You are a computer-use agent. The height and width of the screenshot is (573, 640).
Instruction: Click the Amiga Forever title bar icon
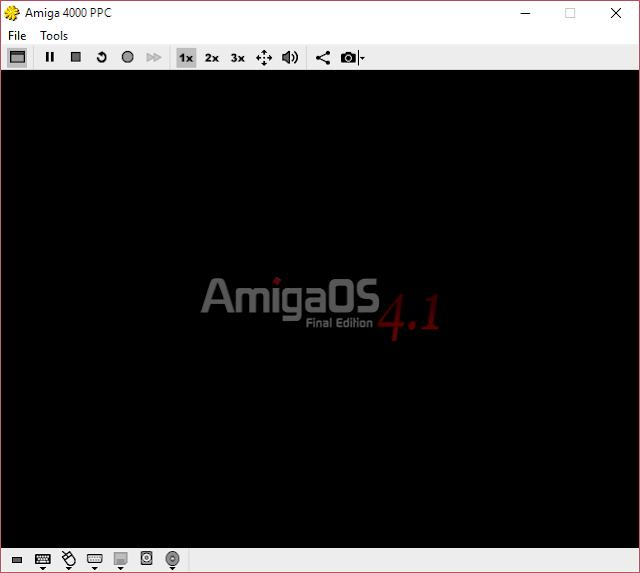pyautogui.click(x=12, y=13)
